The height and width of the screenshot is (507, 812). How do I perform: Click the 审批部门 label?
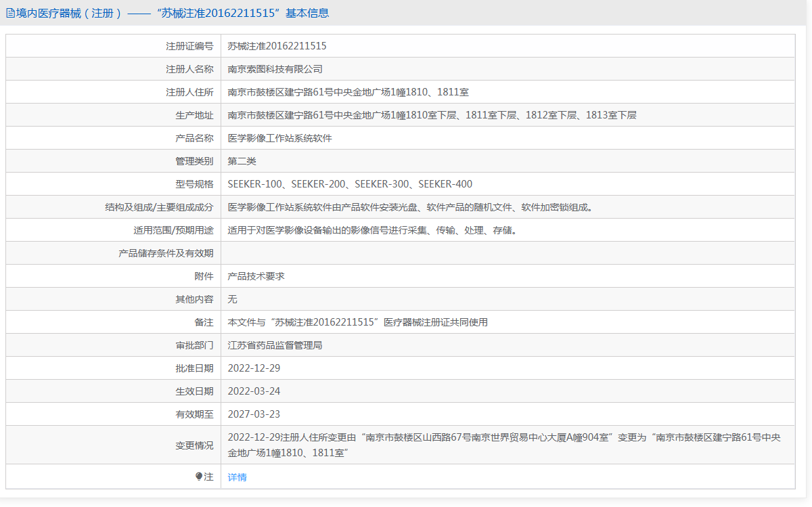pos(195,345)
